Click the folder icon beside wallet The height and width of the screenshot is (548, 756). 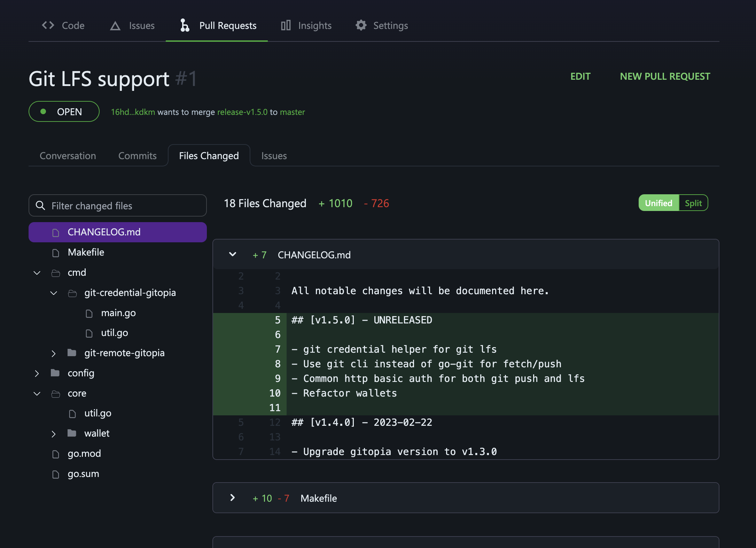point(72,433)
